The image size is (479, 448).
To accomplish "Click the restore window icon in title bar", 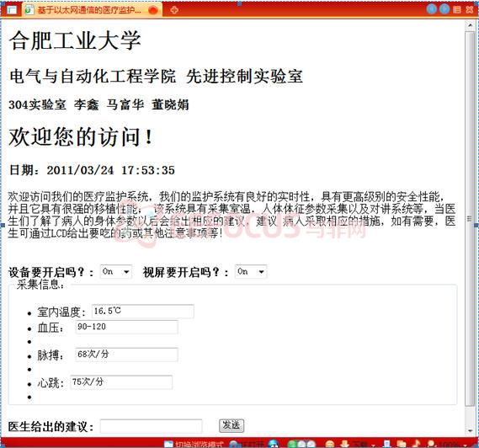I will (457, 9).
